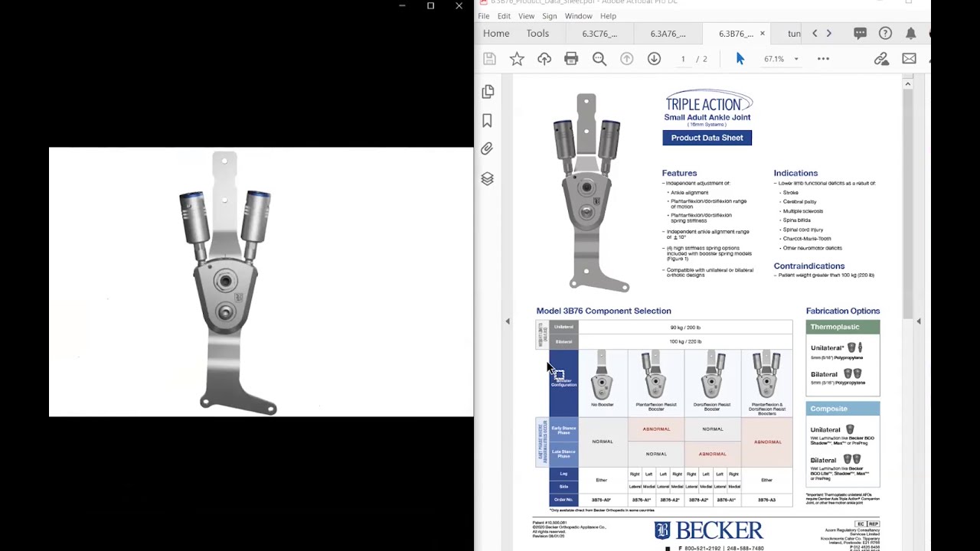The image size is (980, 551).
Task: Switch to the Tools tab
Action: coord(537,34)
